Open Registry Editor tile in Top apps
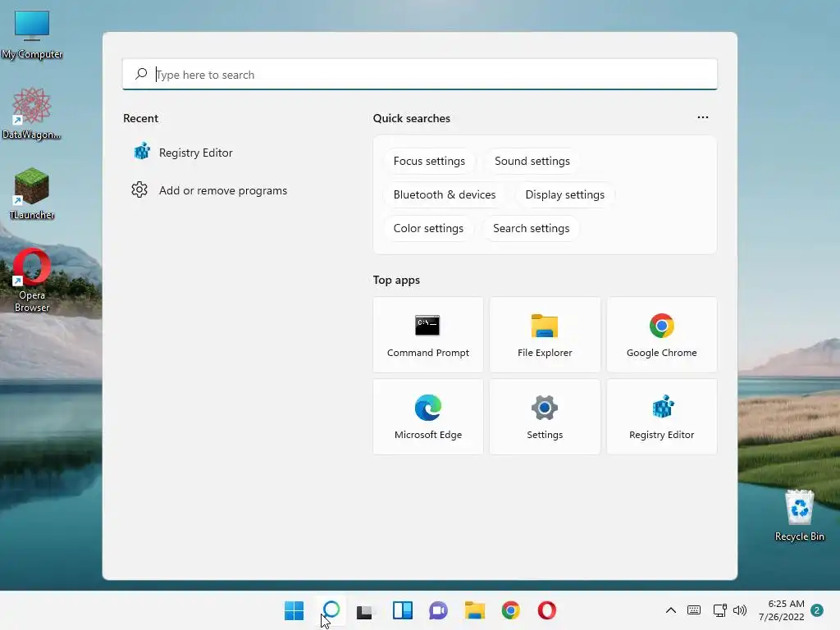This screenshot has height=630, width=840. (x=662, y=417)
